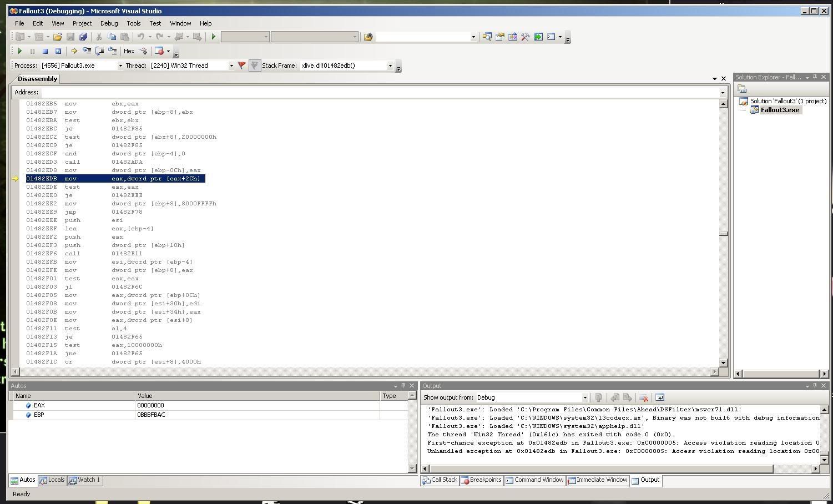This screenshot has height=504, width=833.
Task: Click the Cut scissors icon
Action: (99, 37)
